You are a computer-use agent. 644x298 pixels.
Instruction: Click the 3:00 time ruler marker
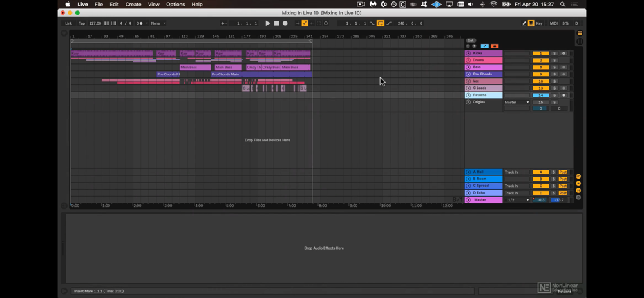tap(168, 206)
